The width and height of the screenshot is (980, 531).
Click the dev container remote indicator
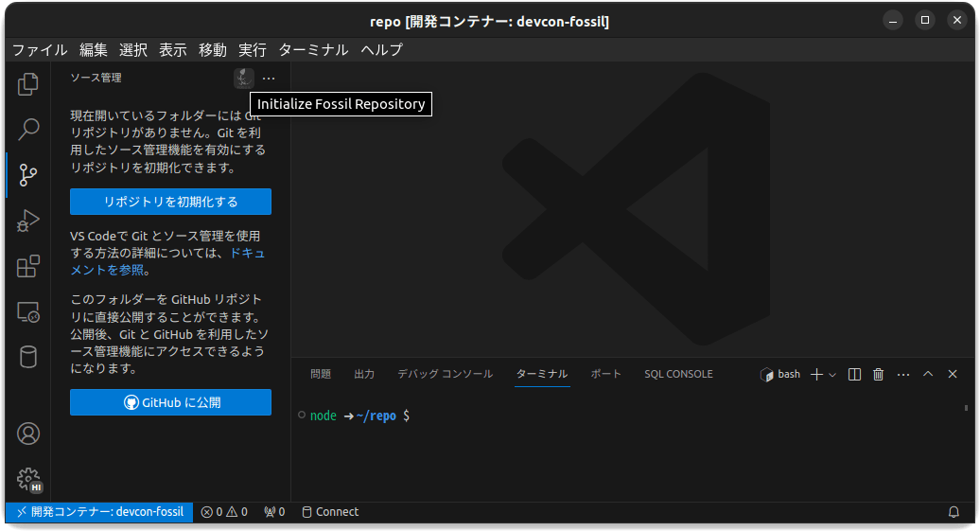point(99,512)
